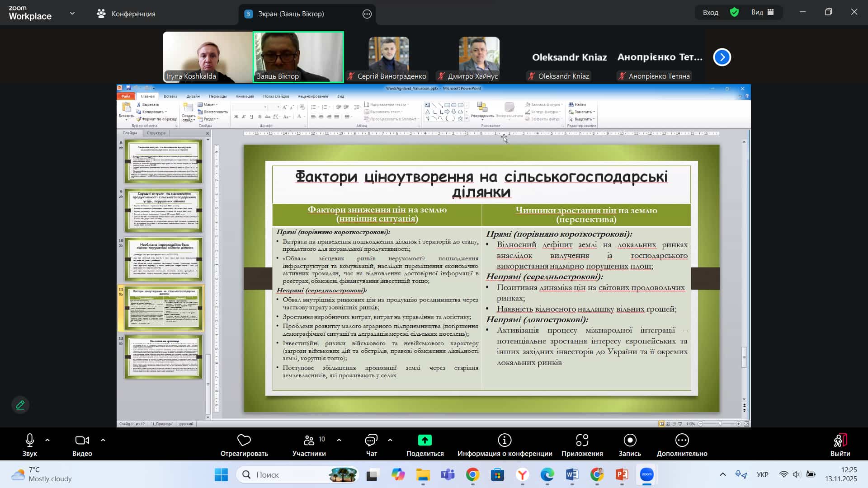The width and height of the screenshot is (868, 488).
Task: Show next participants with arrow button
Action: coord(722,57)
